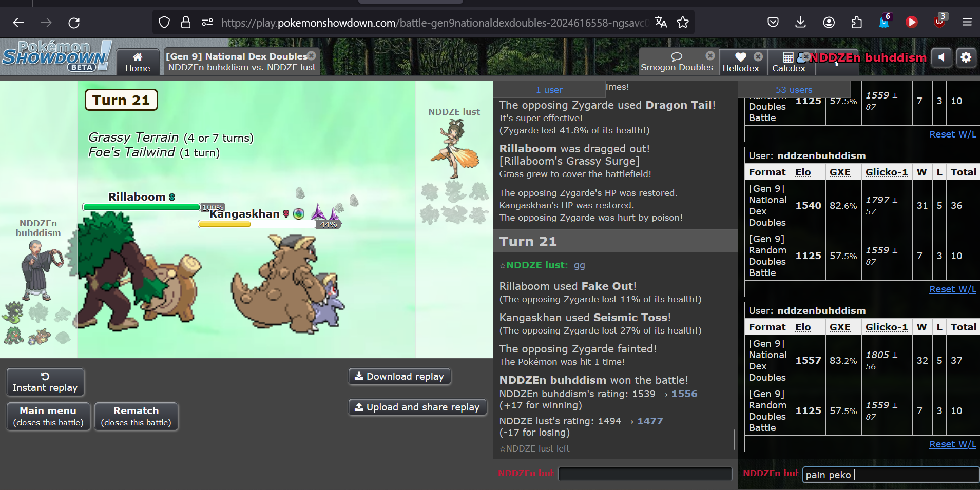Click new rating 1477 in battle log

point(650,421)
